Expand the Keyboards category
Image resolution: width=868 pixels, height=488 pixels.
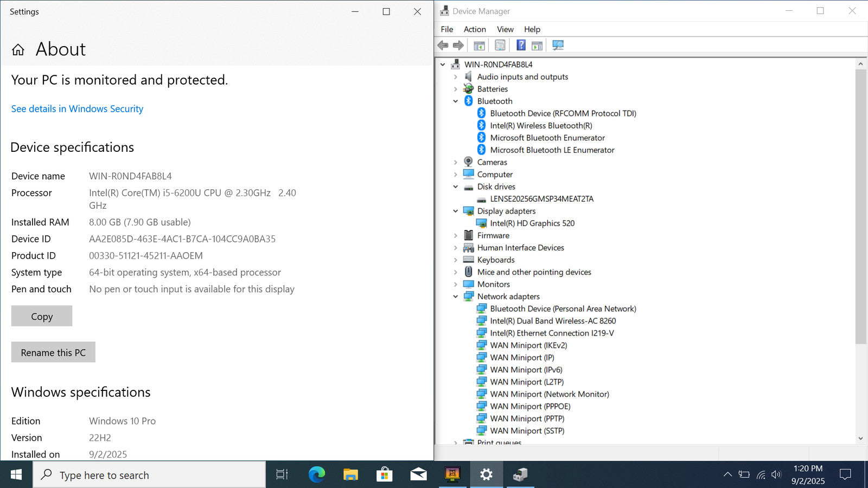tap(456, 260)
